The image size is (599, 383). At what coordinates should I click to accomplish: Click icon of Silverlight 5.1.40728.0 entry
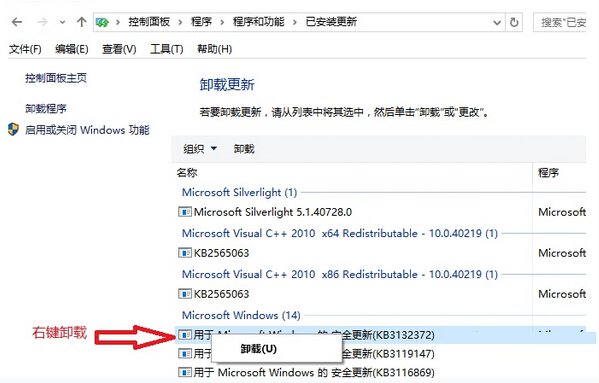(185, 212)
